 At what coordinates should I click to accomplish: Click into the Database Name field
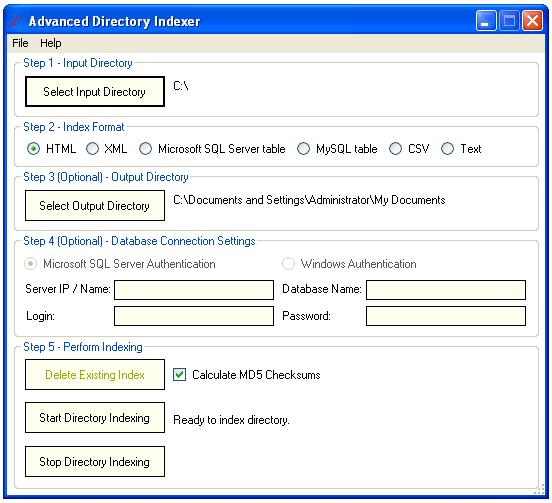[x=446, y=290]
